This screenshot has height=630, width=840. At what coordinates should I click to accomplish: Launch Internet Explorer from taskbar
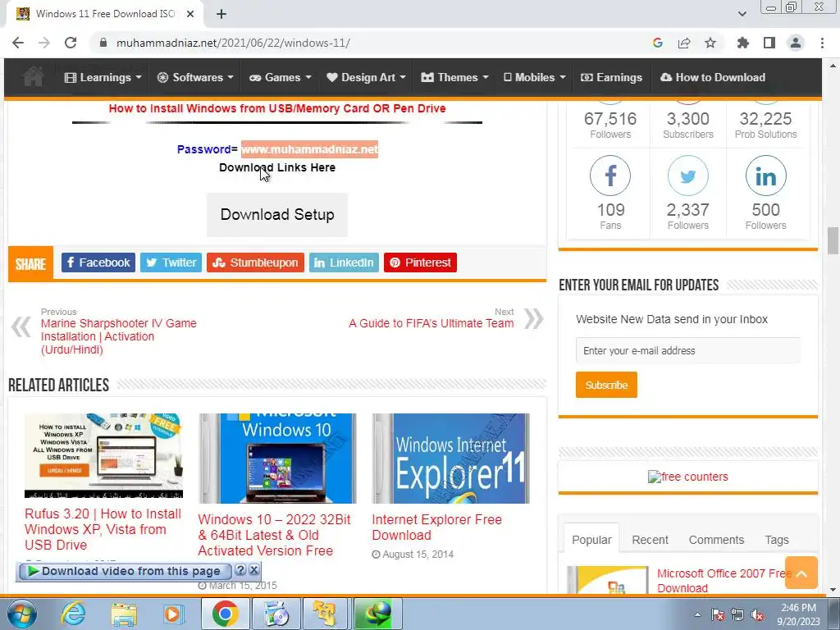(73, 614)
